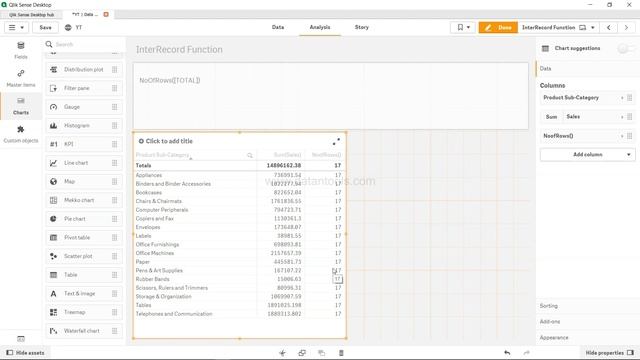
Task: Click the KPI chart icon
Action: (x=53, y=144)
